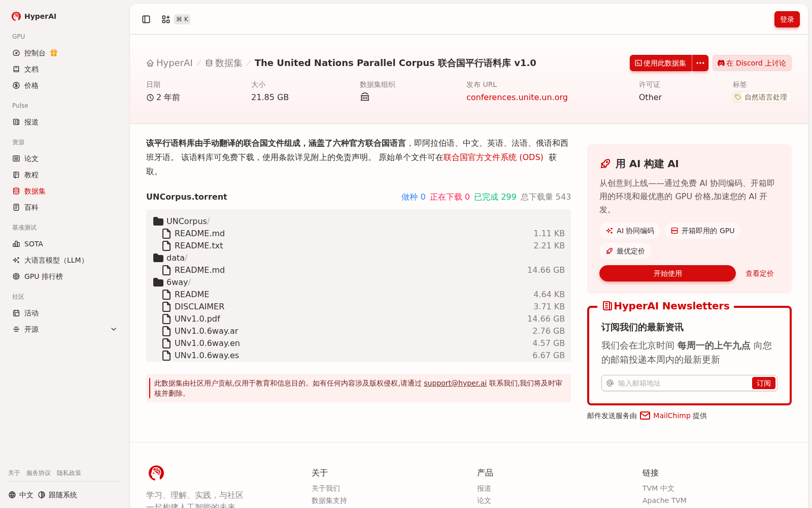Select DISCLAIMER file in 6way

pyautogui.click(x=358, y=306)
